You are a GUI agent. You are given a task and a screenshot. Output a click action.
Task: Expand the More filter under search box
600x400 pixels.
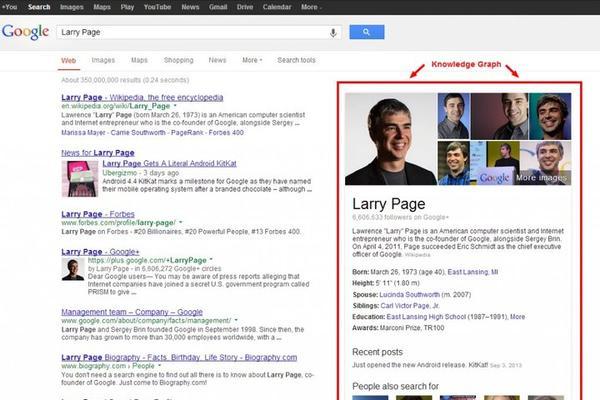pyautogui.click(x=252, y=60)
